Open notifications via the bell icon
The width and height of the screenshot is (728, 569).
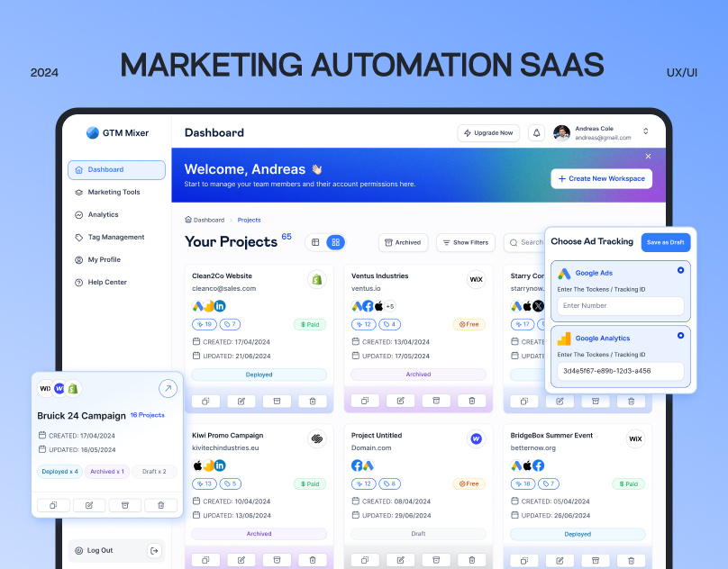537,132
